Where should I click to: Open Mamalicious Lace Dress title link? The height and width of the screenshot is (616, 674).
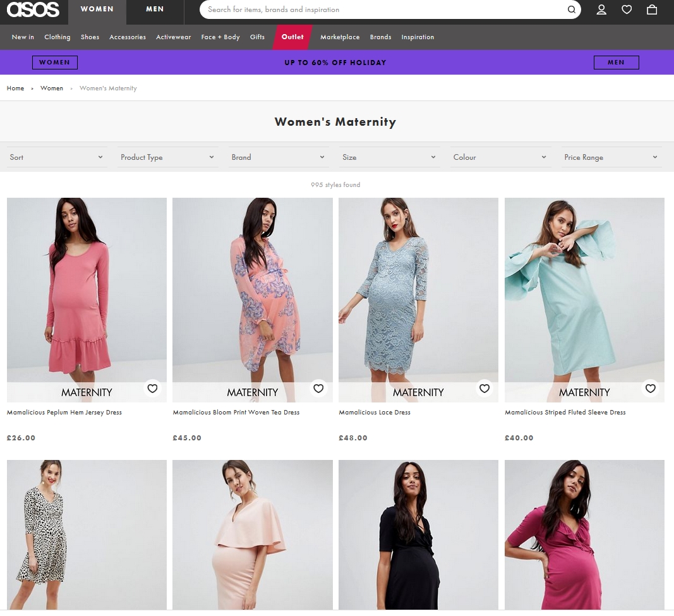click(x=375, y=412)
